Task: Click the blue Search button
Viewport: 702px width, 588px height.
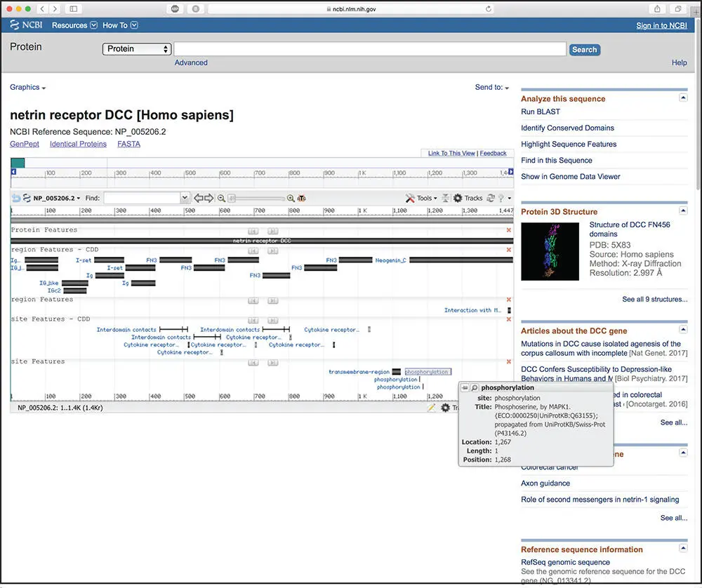Action: point(585,49)
